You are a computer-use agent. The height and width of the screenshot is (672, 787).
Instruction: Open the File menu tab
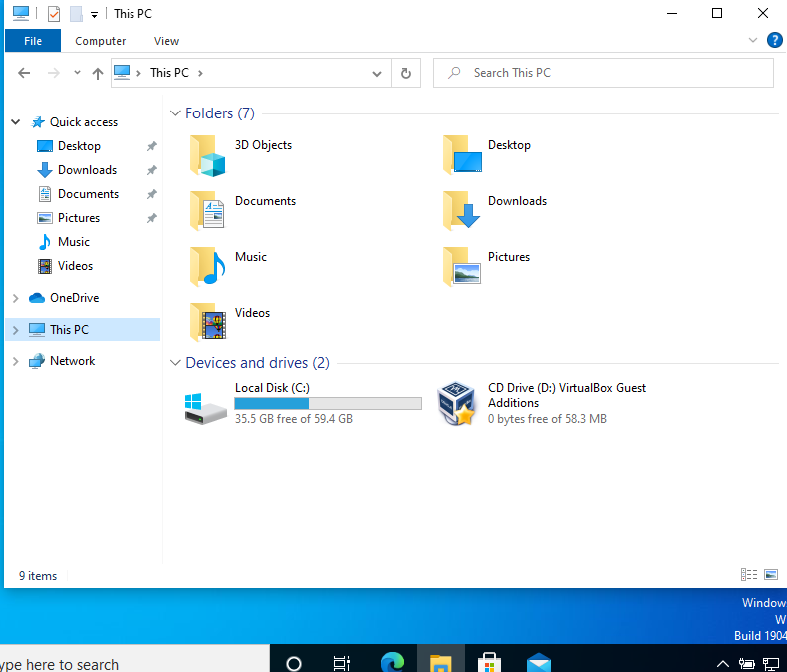tap(33, 41)
